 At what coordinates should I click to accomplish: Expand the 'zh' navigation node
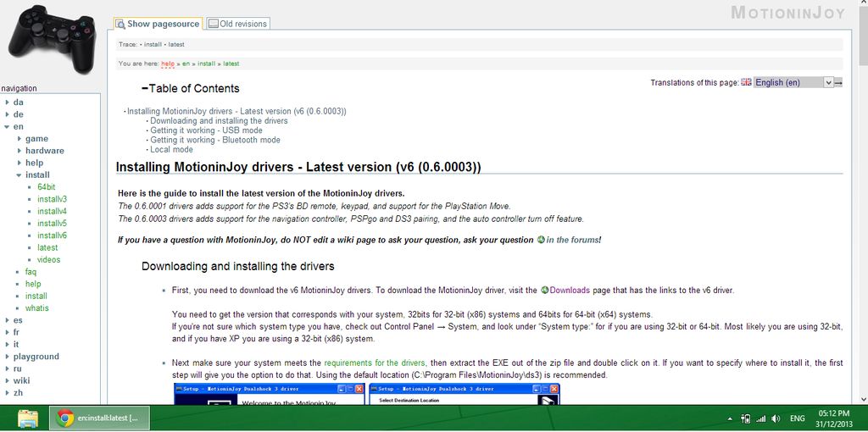coord(7,393)
